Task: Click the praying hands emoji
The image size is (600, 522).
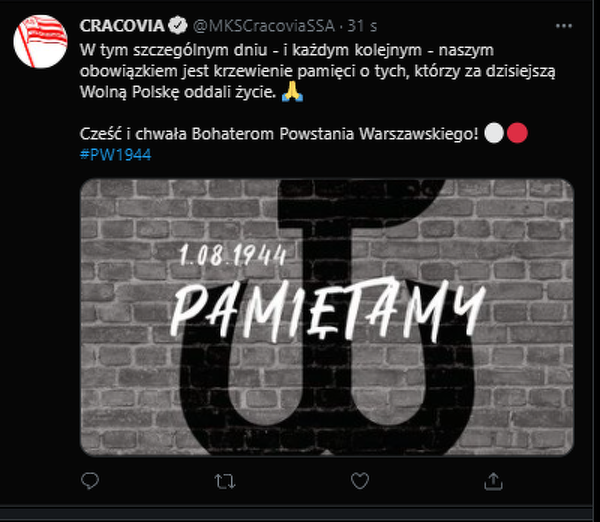Action: 292,91
